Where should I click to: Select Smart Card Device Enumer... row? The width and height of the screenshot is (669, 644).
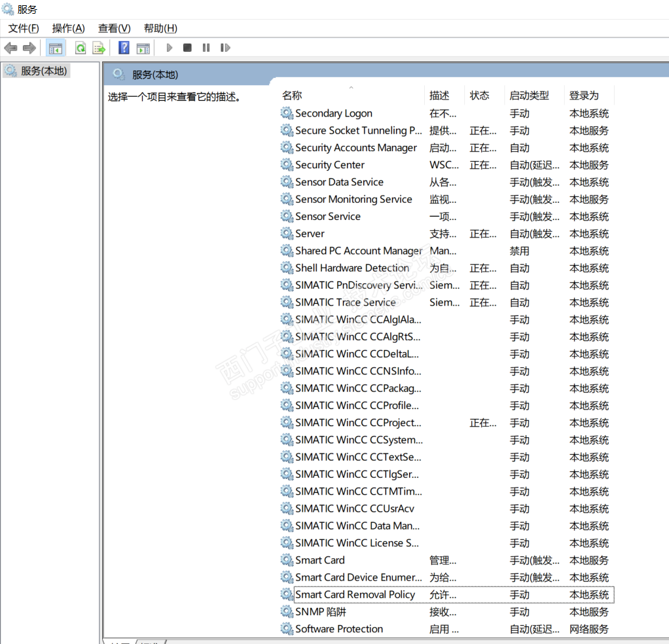point(446,577)
